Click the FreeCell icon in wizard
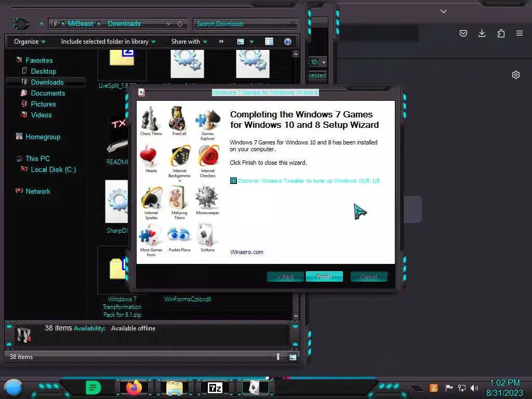Viewport: 532px width, 399px height. [179, 118]
